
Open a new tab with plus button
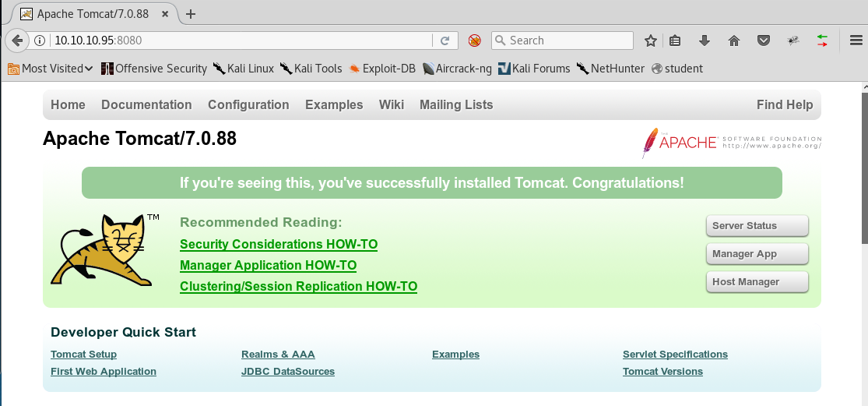[191, 14]
